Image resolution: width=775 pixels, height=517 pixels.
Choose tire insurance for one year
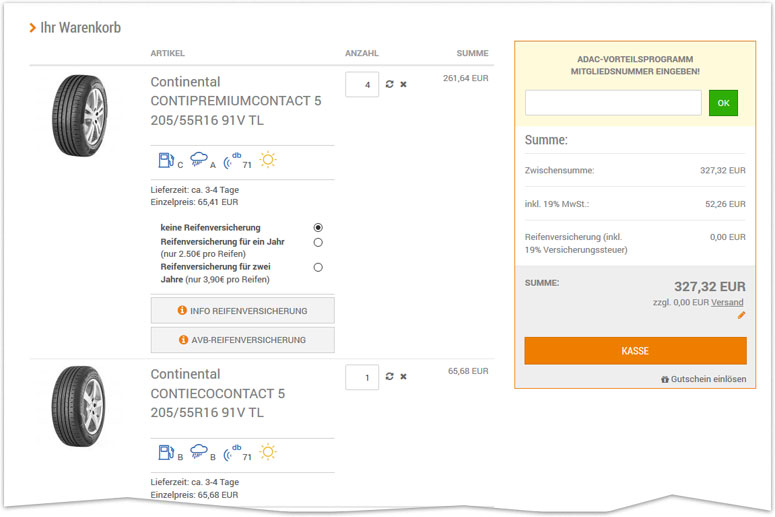click(x=318, y=242)
